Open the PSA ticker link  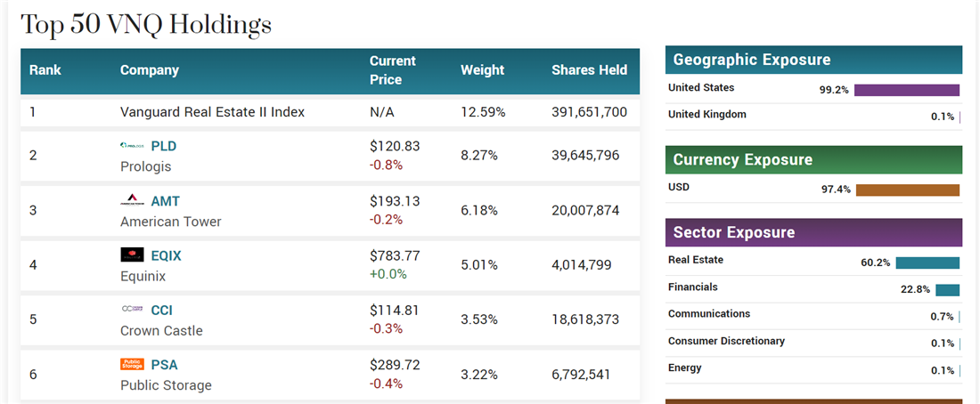point(164,364)
